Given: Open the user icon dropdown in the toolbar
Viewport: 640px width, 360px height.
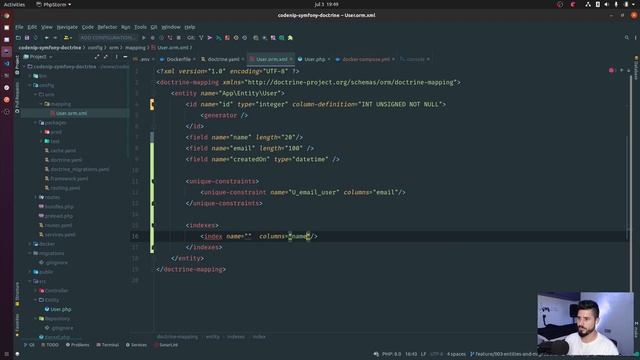Looking at the screenshot, I should click(67, 38).
